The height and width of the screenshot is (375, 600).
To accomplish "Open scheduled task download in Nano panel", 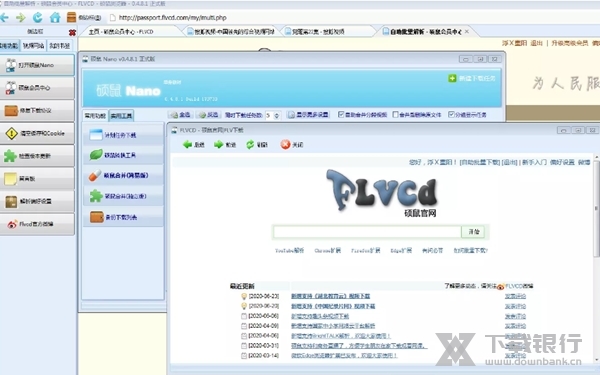I will tap(123, 135).
